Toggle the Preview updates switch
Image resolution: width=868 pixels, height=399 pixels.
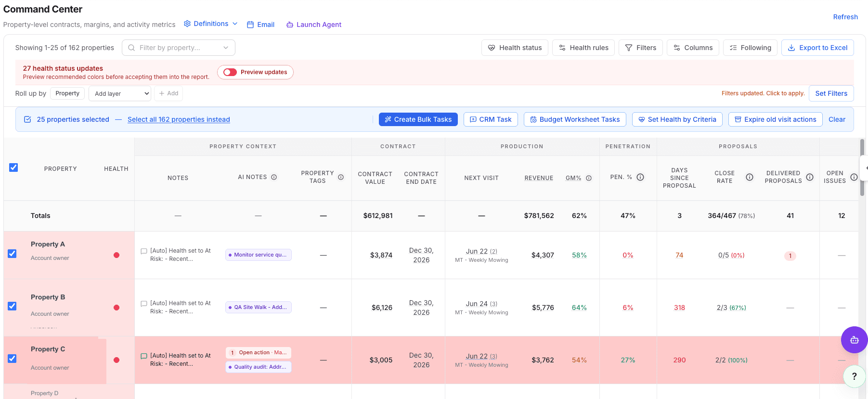230,72
